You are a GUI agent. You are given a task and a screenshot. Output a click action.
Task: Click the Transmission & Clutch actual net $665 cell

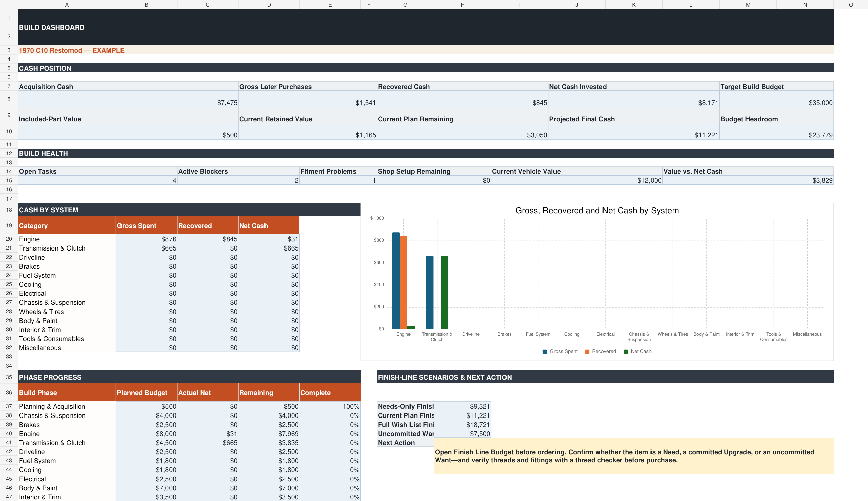[x=208, y=443]
